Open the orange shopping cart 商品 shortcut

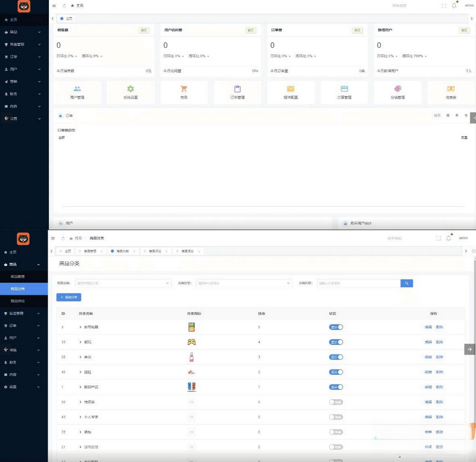184,90
